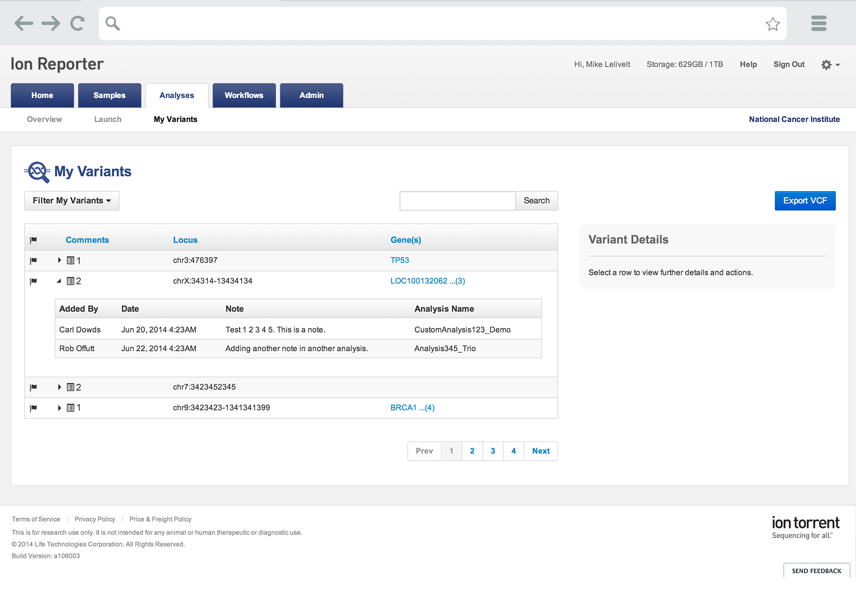Click the Search button
856x616 pixels.
coord(536,201)
